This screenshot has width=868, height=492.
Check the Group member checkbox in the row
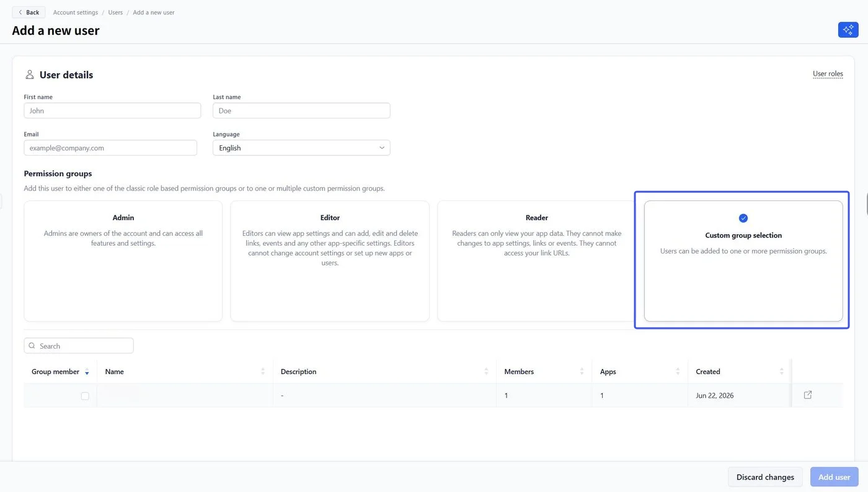tap(85, 396)
